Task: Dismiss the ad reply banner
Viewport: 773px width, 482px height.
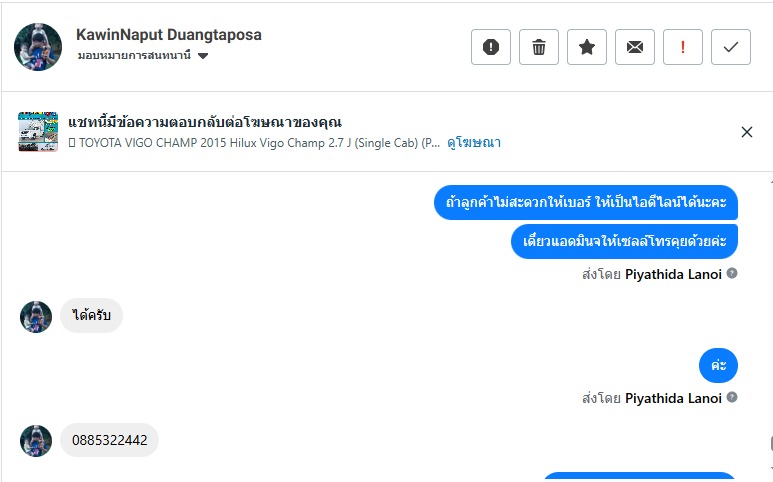Action: (747, 132)
